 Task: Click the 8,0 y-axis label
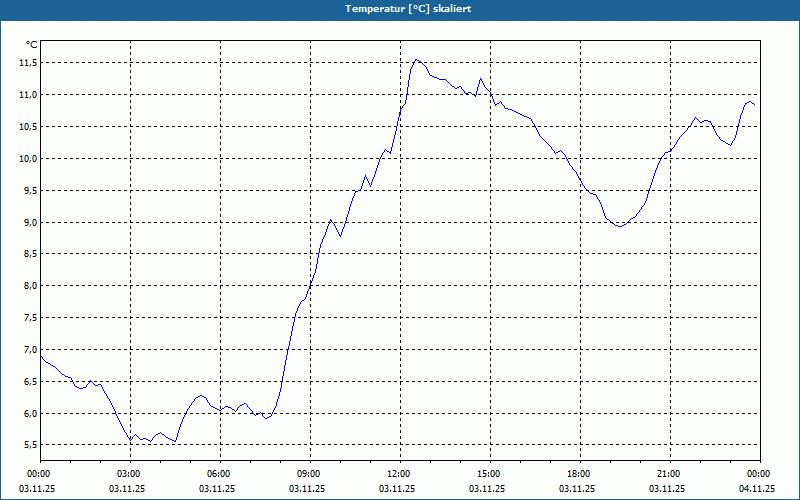coord(29,286)
